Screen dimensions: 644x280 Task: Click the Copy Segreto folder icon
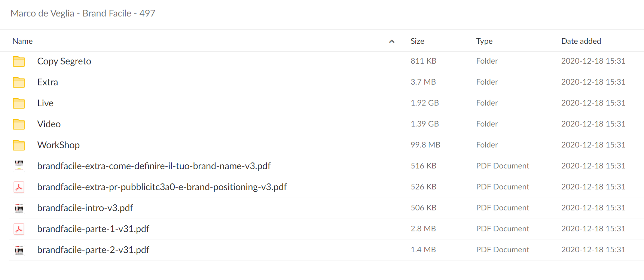tap(19, 61)
